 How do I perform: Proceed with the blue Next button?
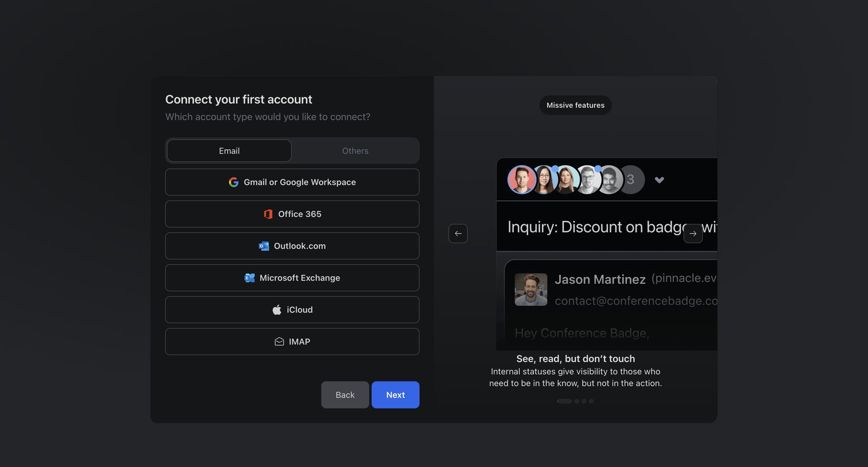pyautogui.click(x=396, y=395)
